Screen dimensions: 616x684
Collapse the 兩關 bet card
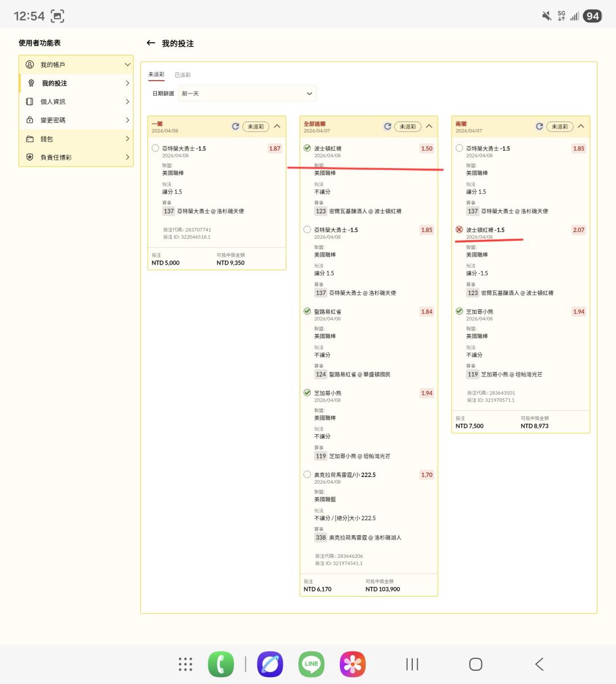581,126
